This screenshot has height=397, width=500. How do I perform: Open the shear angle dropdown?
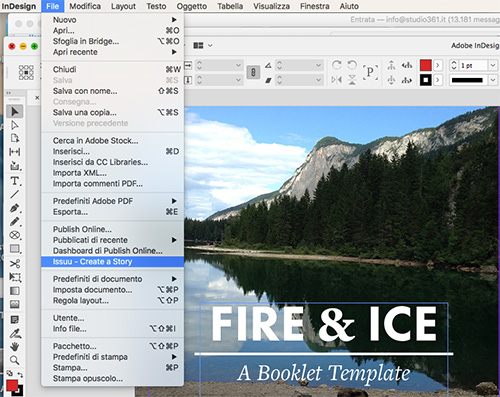pos(318,80)
